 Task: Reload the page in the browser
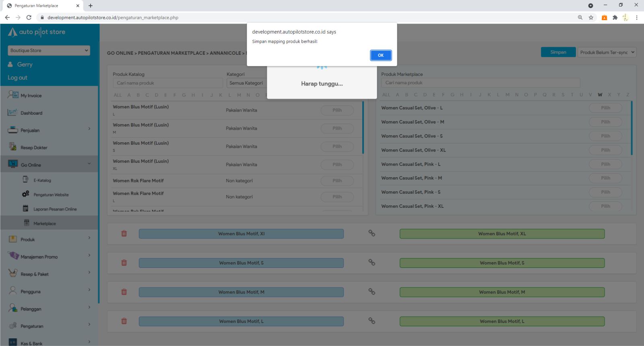29,17
